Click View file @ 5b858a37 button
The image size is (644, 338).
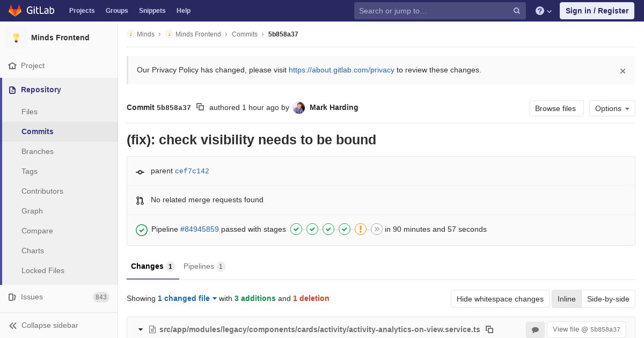coord(586,329)
